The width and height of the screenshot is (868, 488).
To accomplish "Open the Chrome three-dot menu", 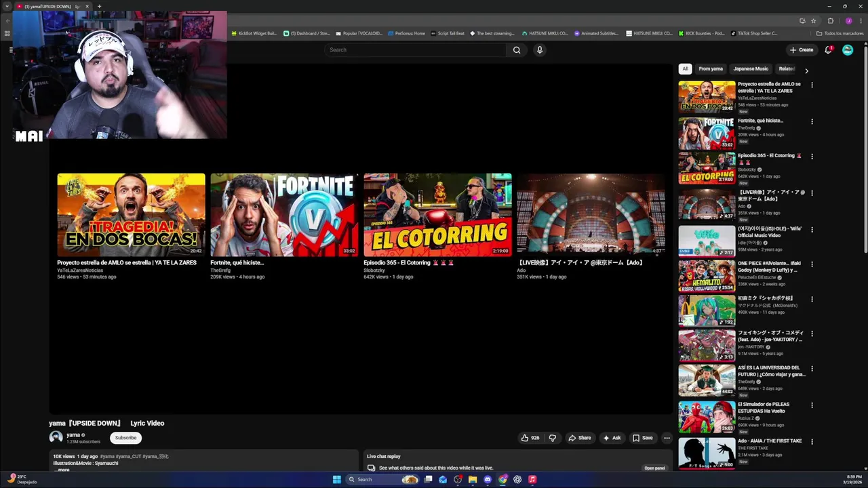I will (x=861, y=20).
